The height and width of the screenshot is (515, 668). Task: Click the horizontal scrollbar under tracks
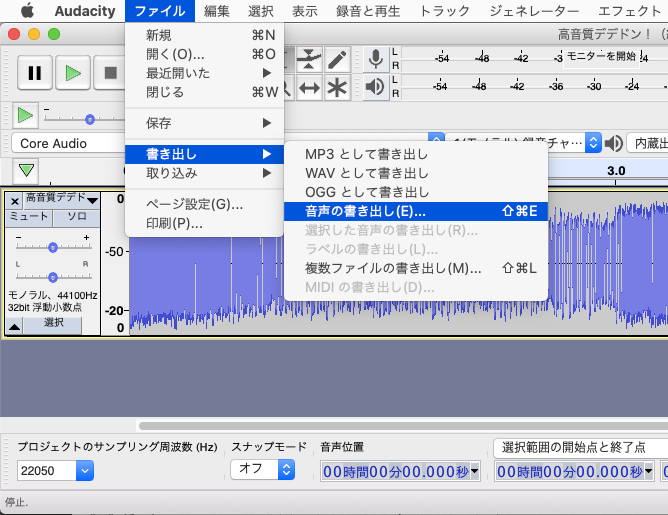pyautogui.click(x=403, y=426)
